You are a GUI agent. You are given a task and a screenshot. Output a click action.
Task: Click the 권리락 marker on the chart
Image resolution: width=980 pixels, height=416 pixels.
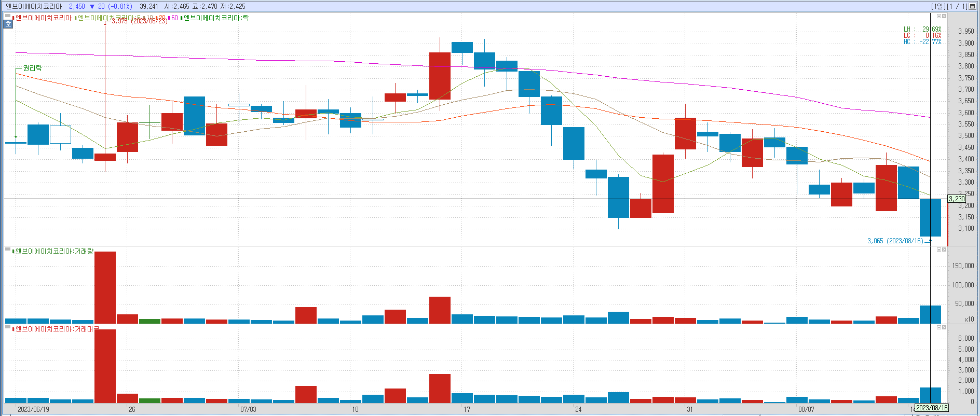32,68
